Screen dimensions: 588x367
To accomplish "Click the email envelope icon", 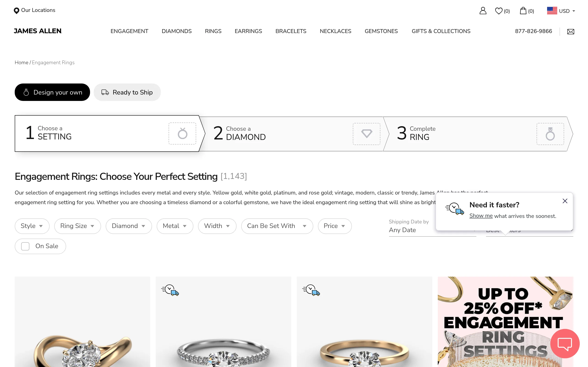I will click(571, 31).
